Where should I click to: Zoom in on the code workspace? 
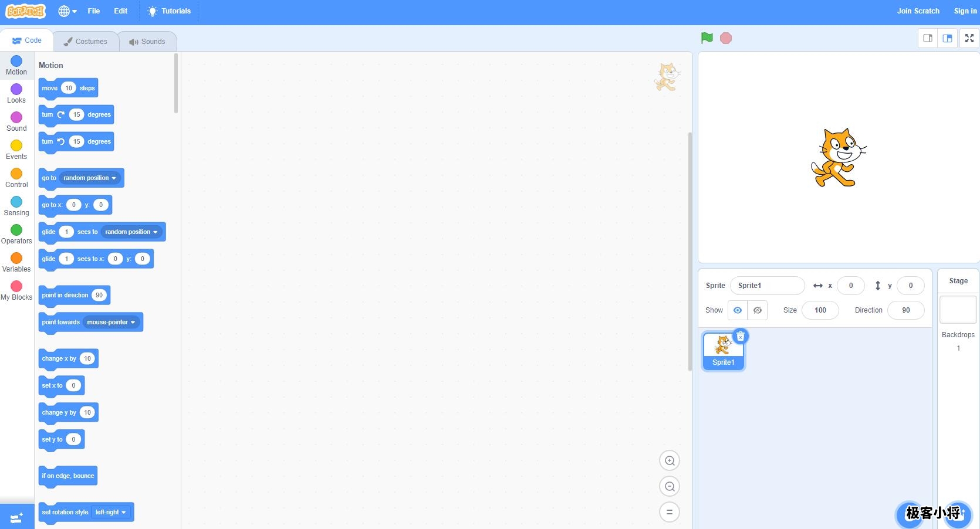tap(669, 461)
